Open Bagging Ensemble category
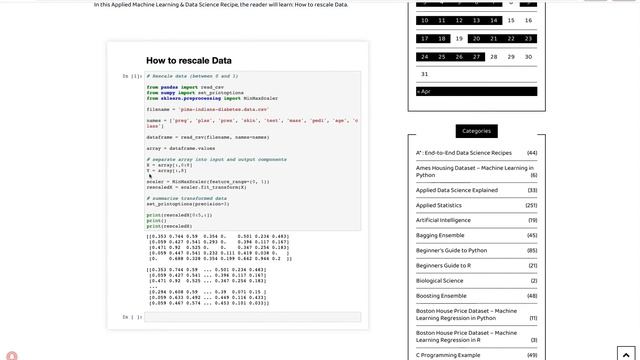Viewport: 640px width, 360px height. 440,236
